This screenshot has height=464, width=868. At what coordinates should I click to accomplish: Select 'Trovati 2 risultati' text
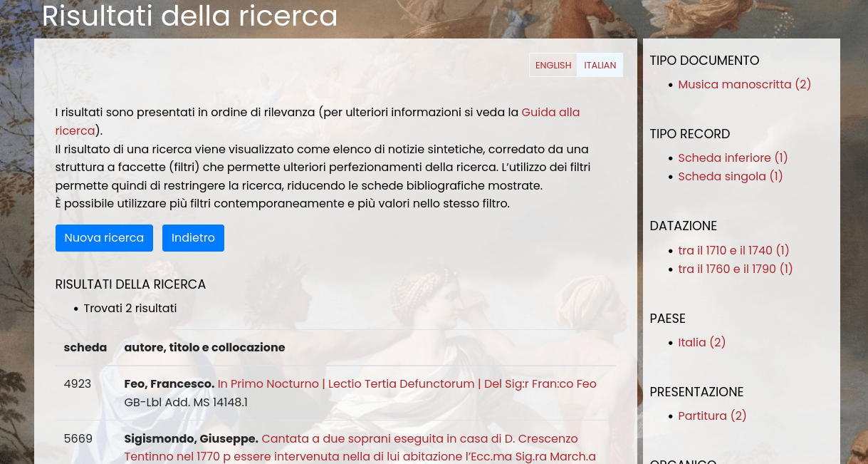(130, 308)
